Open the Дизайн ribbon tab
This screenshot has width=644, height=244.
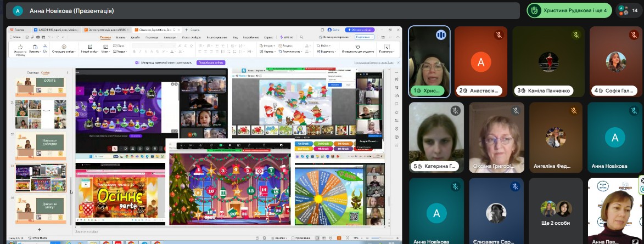134,37
